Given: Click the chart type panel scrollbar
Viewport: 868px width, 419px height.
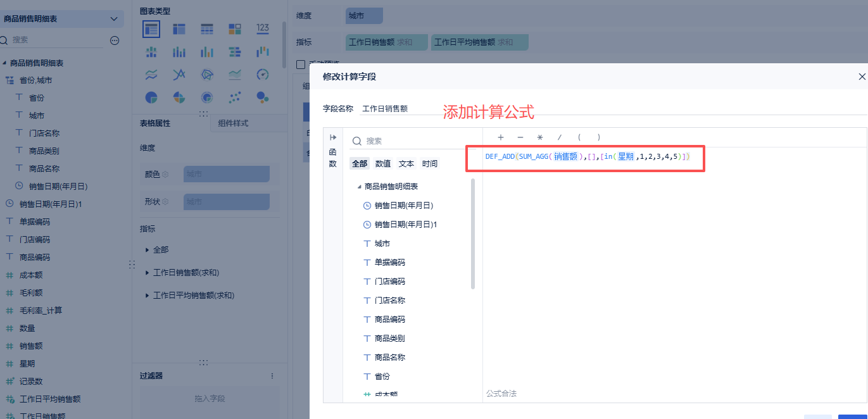Looking at the screenshot, I should pyautogui.click(x=285, y=44).
